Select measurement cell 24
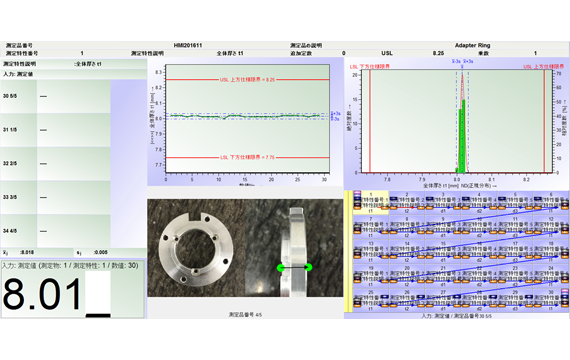This screenshot has width=570, height=360. (551, 276)
